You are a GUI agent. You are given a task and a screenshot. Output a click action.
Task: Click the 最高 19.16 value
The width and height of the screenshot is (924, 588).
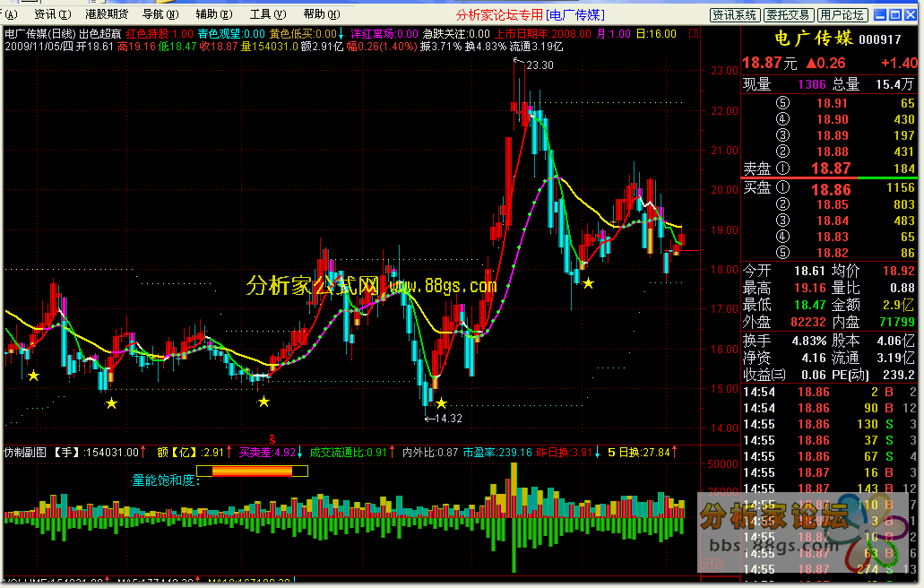[809, 288]
